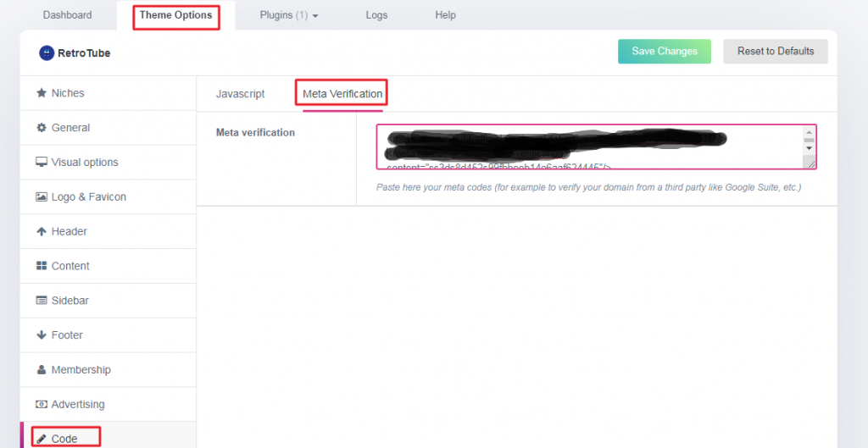Viewport: 868px width, 448px height.
Task: Click the Sidebar list icon
Action: pos(41,301)
